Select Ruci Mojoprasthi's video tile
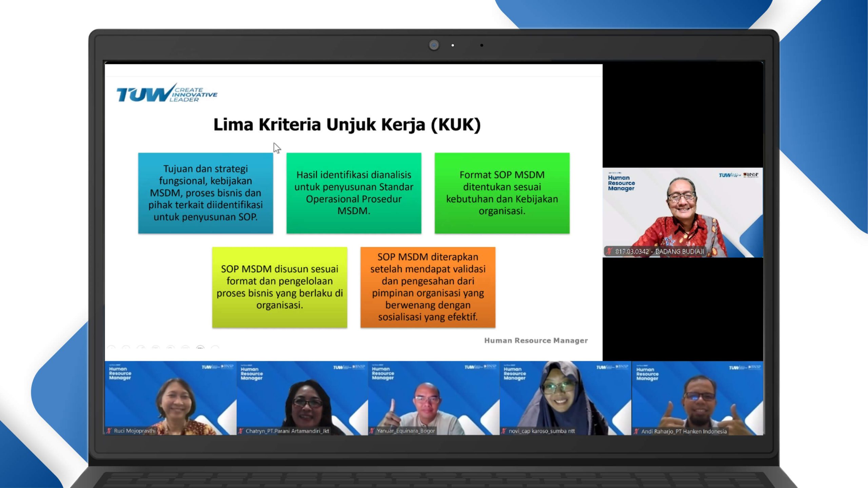Image resolution: width=868 pixels, height=488 pixels. 171,398
